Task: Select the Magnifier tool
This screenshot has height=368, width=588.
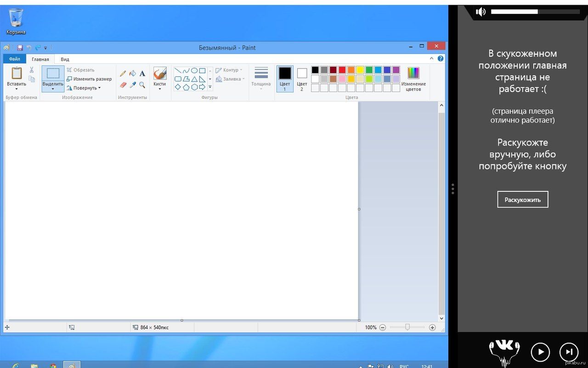Action: click(x=142, y=85)
